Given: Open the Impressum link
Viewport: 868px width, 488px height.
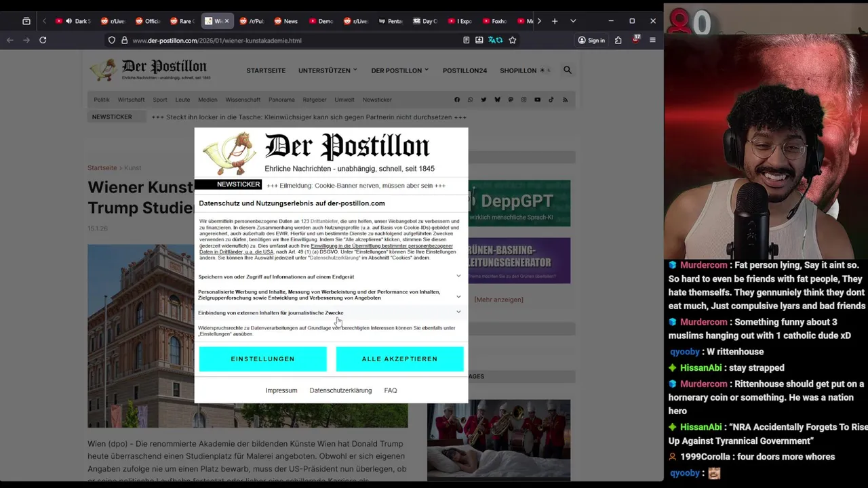Looking at the screenshot, I should [x=281, y=390].
